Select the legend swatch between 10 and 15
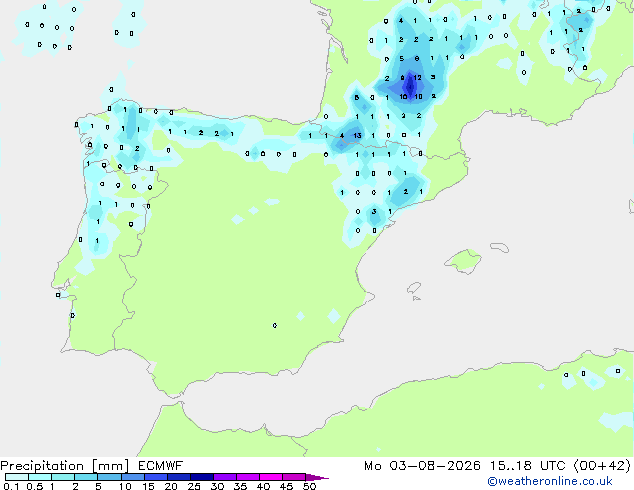The width and height of the screenshot is (634, 490). click(x=132, y=477)
